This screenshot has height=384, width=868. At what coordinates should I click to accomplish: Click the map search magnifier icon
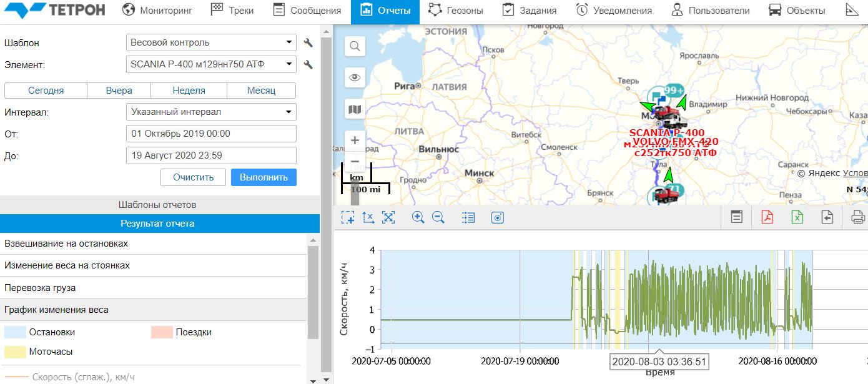[x=355, y=46]
